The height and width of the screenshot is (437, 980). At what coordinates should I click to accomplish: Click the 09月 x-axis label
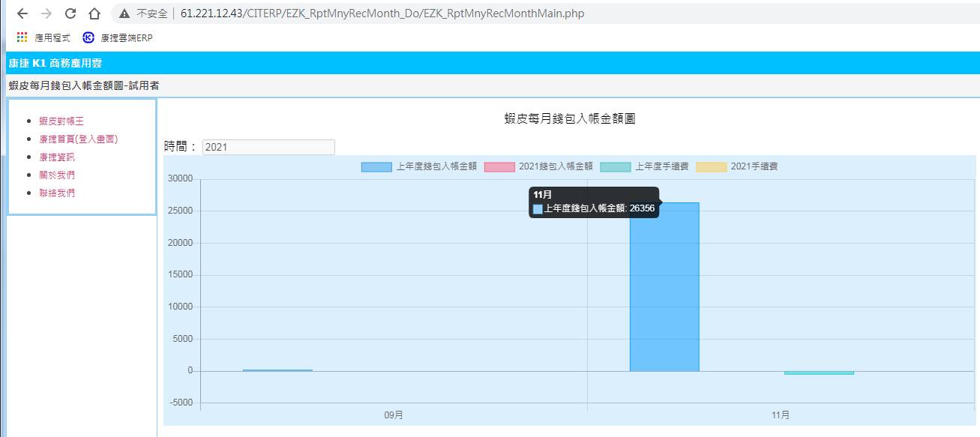click(394, 415)
